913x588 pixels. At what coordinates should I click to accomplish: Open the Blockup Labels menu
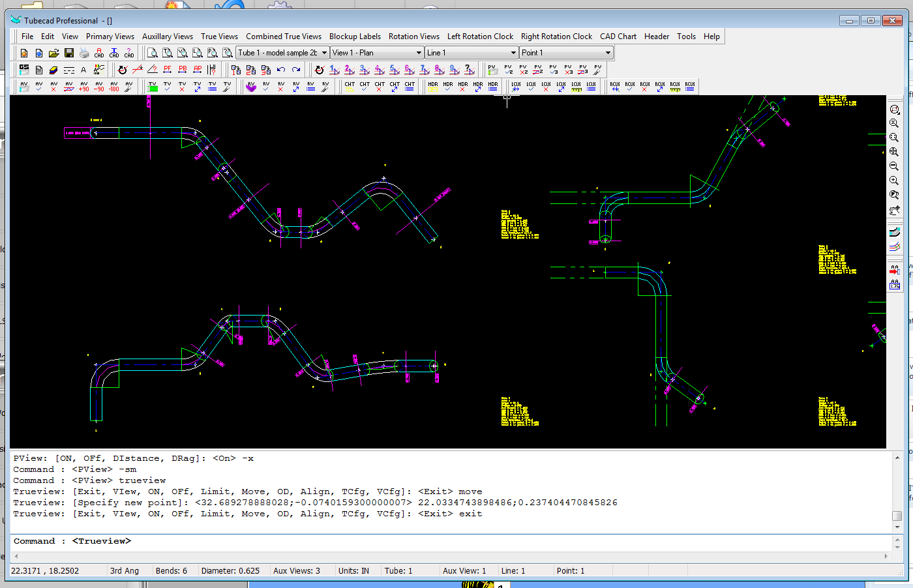(x=355, y=37)
